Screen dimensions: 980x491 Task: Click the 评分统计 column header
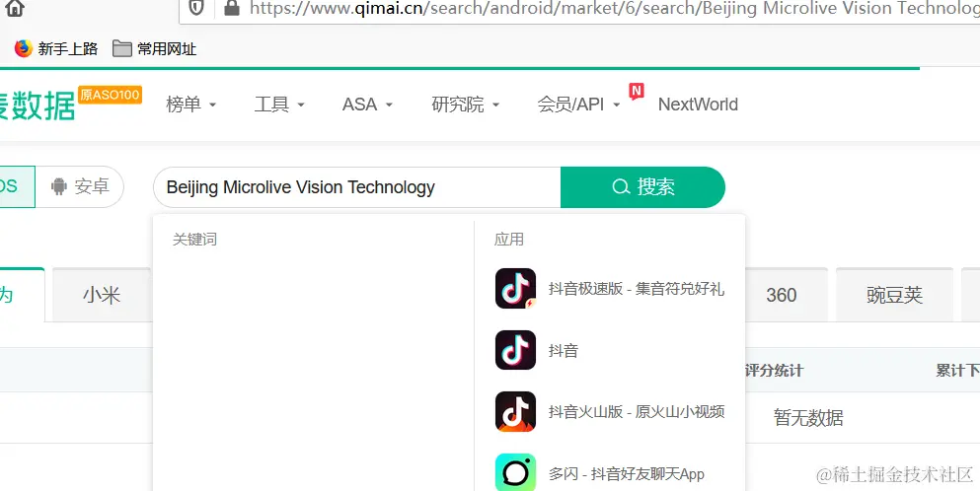(x=774, y=371)
